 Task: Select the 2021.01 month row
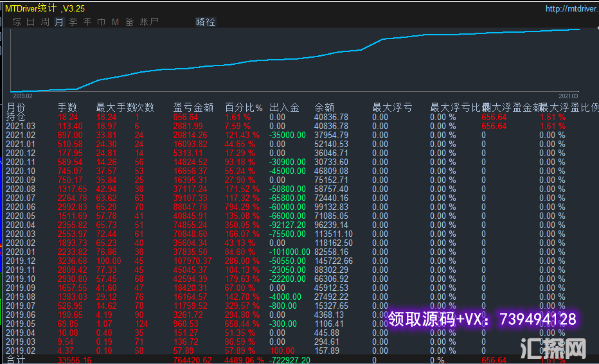tap(21, 144)
